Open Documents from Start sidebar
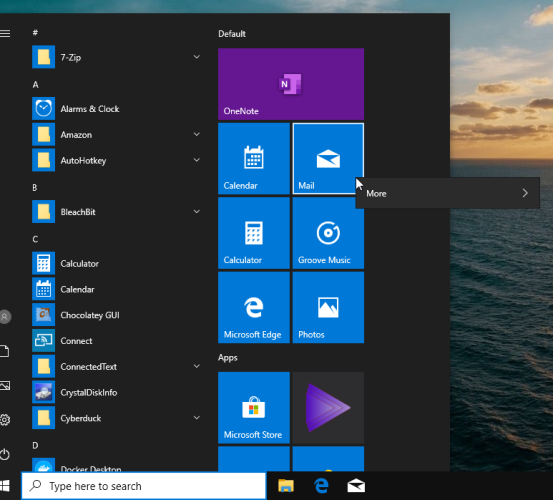Image resolution: width=553 pixels, height=500 pixels. (x=4, y=351)
